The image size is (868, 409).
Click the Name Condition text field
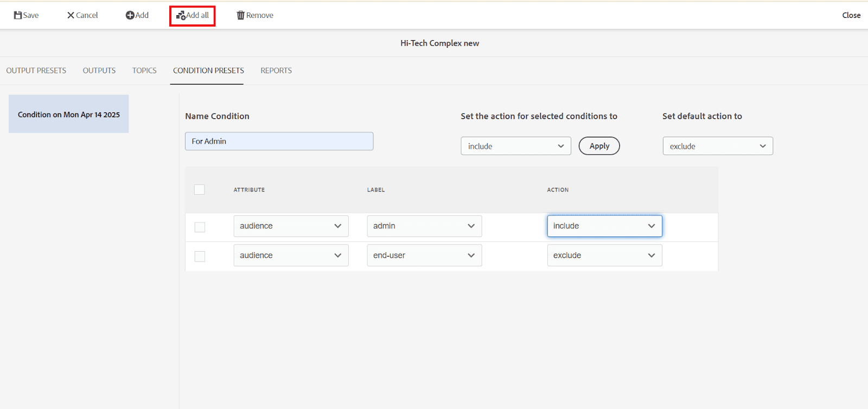[x=279, y=141]
